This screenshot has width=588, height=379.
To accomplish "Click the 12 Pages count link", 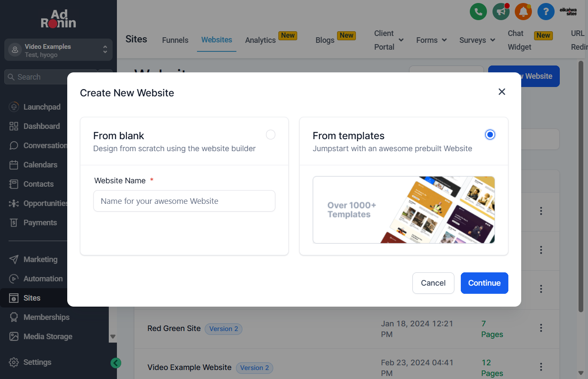I will point(492,368).
